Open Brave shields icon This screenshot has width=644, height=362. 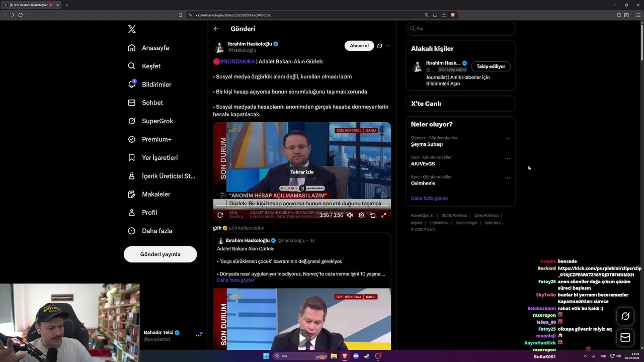tap(453, 15)
